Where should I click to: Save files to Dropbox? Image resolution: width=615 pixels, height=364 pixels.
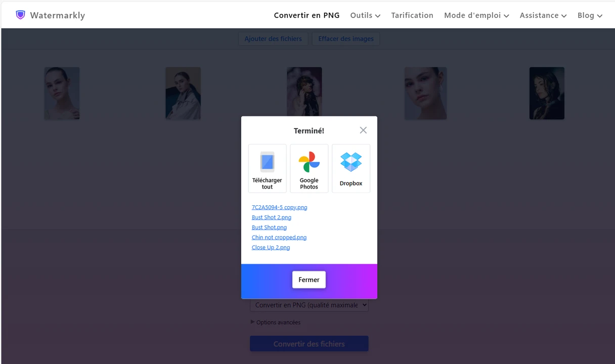coord(351,168)
